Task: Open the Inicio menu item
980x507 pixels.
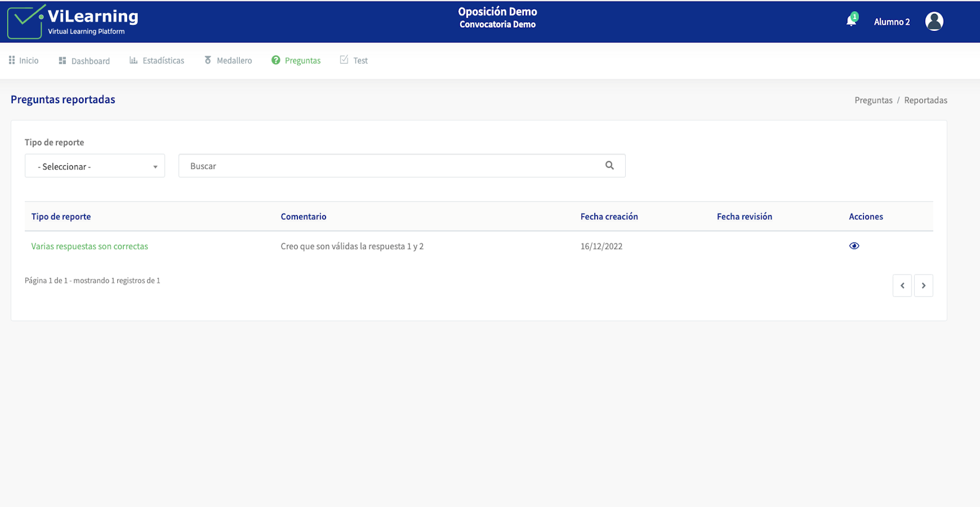Action: pyautogui.click(x=24, y=60)
